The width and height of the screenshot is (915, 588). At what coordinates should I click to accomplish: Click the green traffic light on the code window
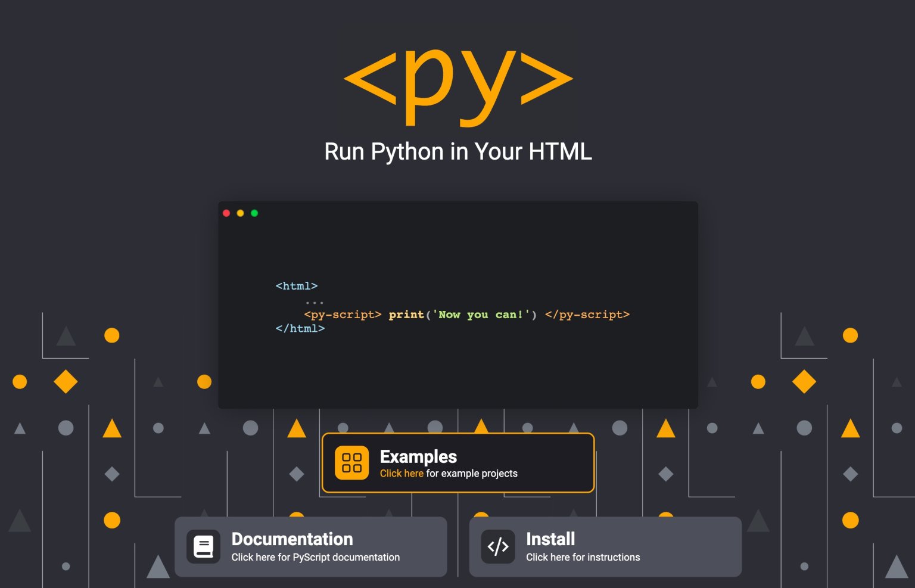pos(254,213)
